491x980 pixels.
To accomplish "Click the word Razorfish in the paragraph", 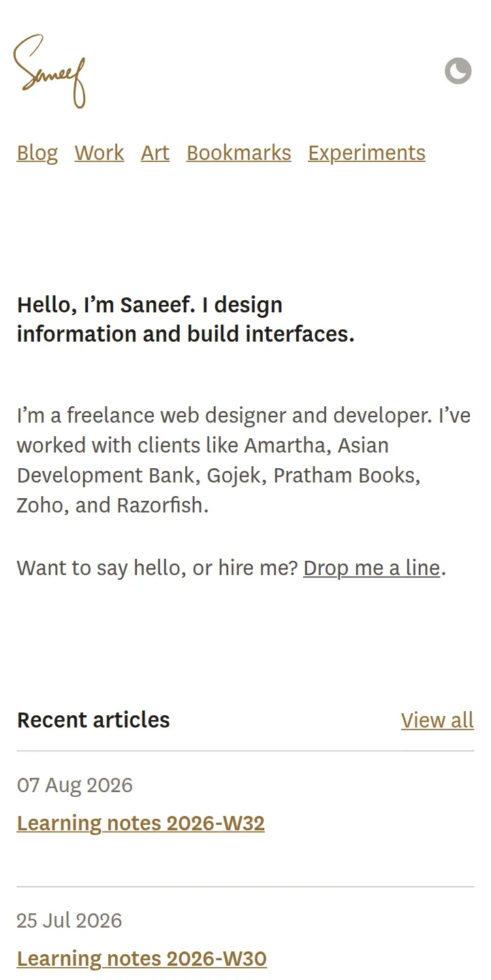I will 163,506.
